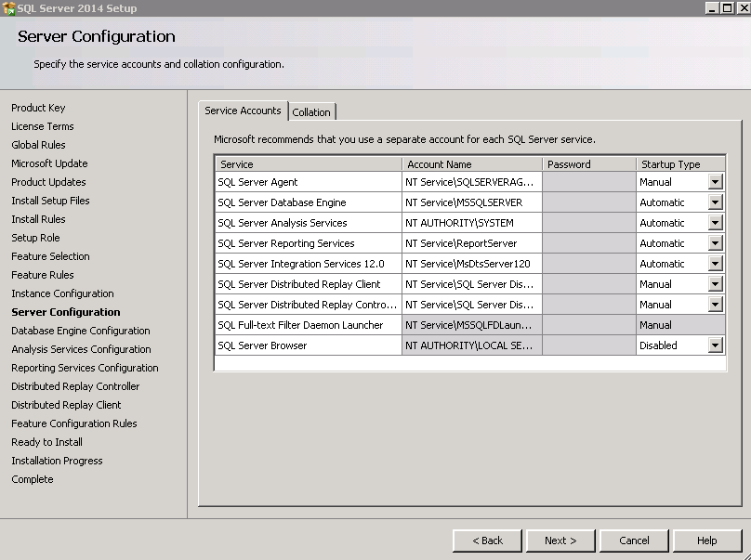
Task: Open Startup Type dropdown for Database Engine
Action: (x=715, y=202)
